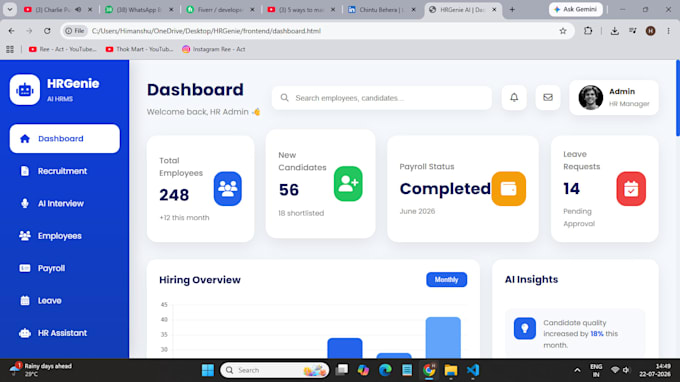680x382 pixels.
Task: Open the browser downloads icon
Action: click(x=615, y=31)
